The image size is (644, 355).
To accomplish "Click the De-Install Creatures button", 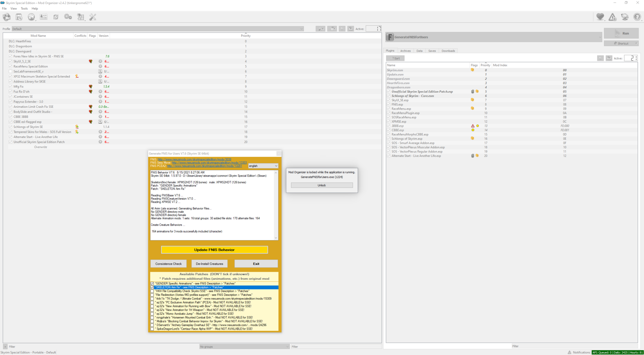I will (x=209, y=264).
